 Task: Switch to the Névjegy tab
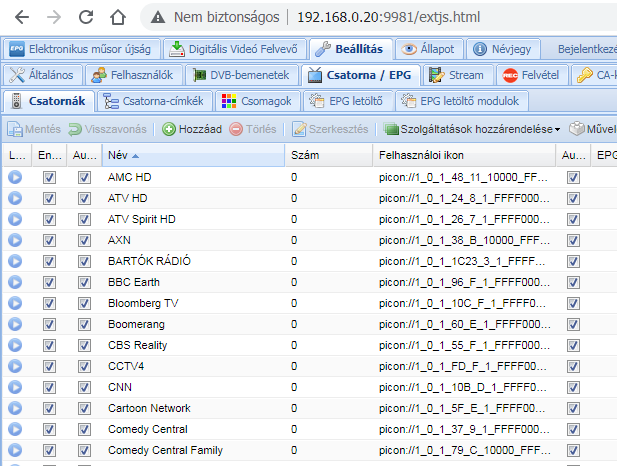(x=503, y=49)
